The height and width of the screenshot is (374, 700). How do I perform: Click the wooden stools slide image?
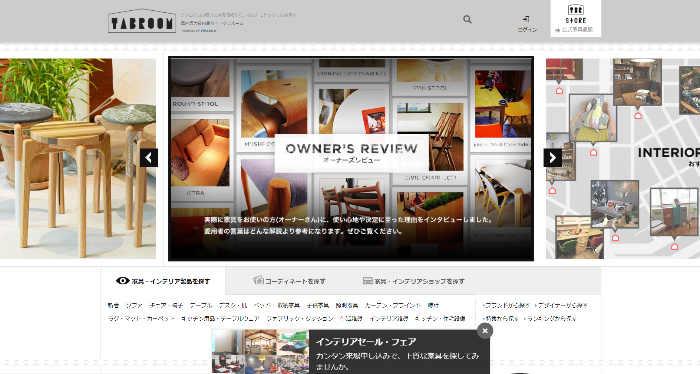pyautogui.click(x=78, y=158)
